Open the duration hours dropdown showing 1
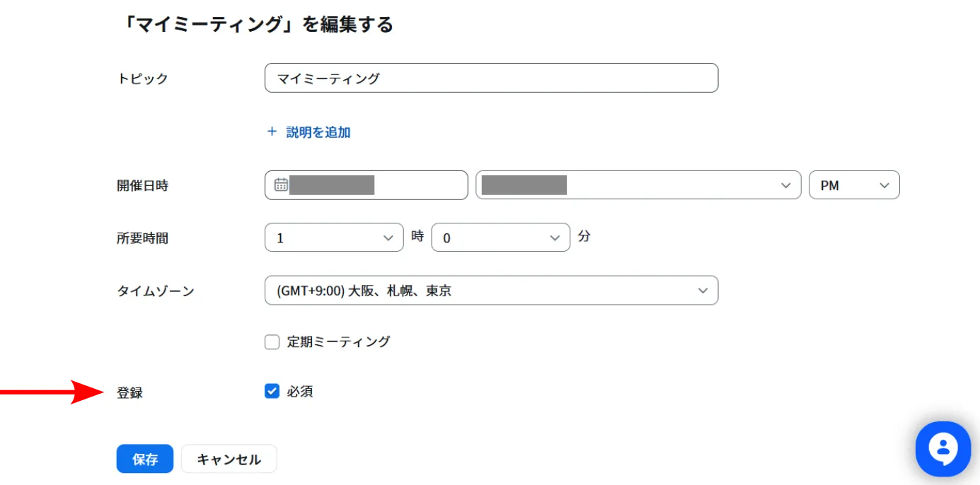Image resolution: width=980 pixels, height=485 pixels. coord(333,238)
